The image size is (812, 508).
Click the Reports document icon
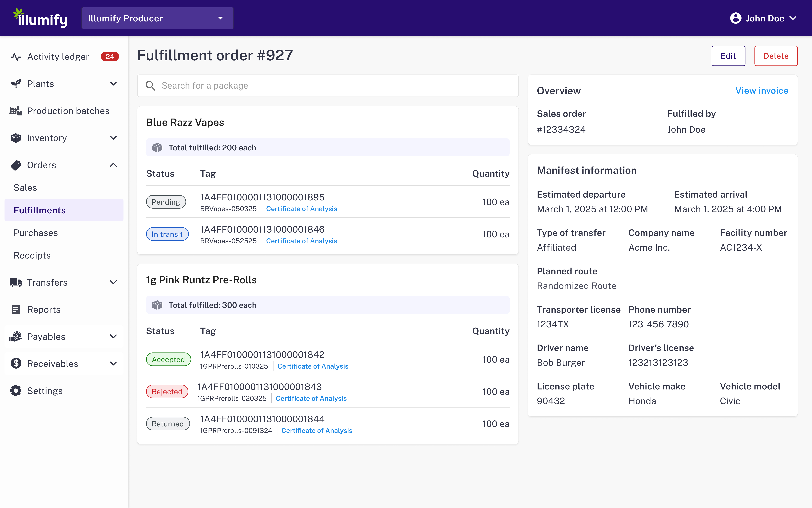click(x=16, y=309)
